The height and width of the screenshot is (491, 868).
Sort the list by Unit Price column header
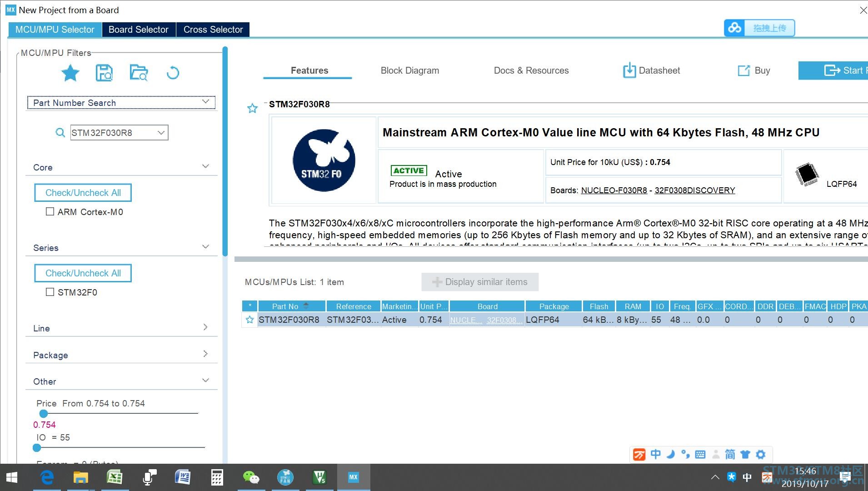434,306
